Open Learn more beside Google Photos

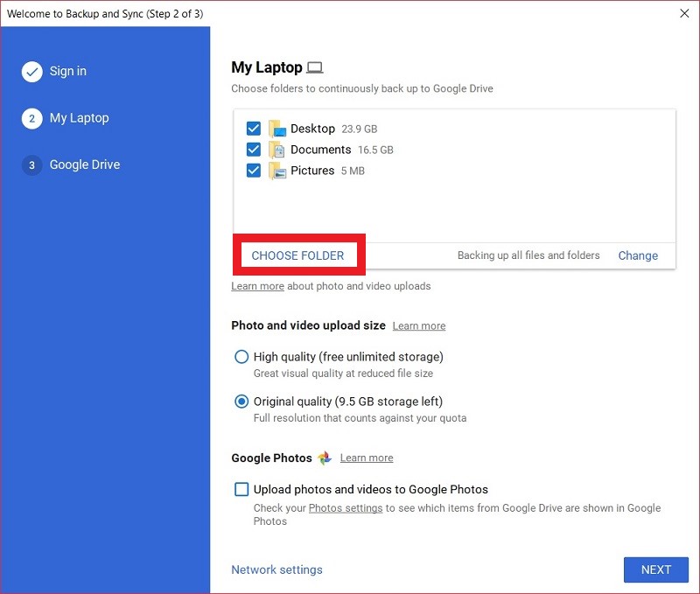367,458
